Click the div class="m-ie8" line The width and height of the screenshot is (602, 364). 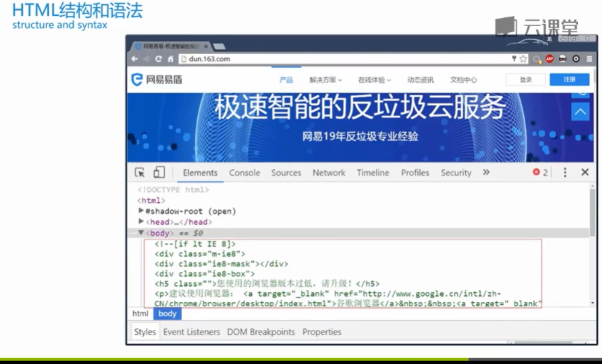tap(199, 254)
